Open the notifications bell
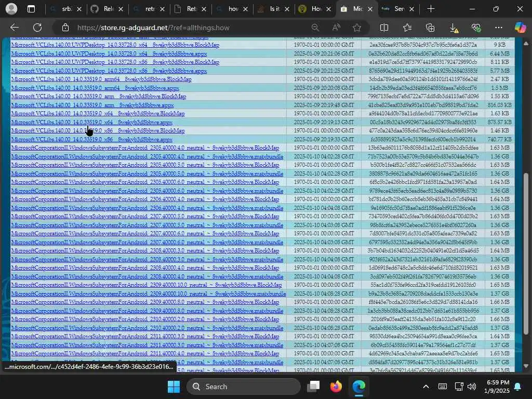Viewport: 532px width, 399px height. click(x=518, y=387)
